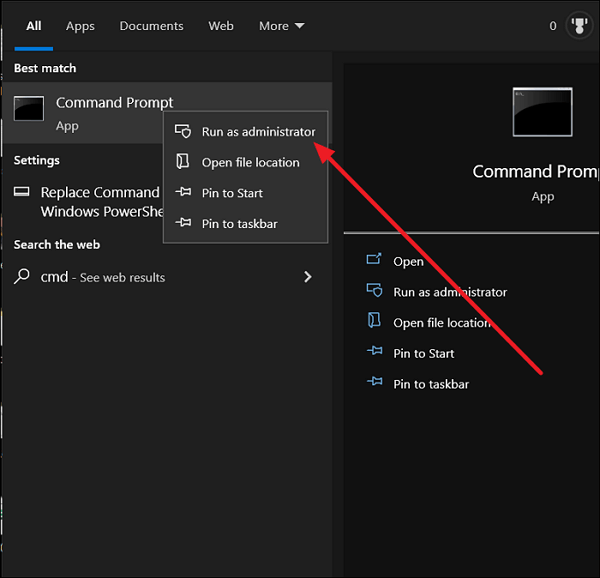This screenshot has height=578, width=600.
Task: Switch to the Documents tab
Action: pyautogui.click(x=151, y=26)
